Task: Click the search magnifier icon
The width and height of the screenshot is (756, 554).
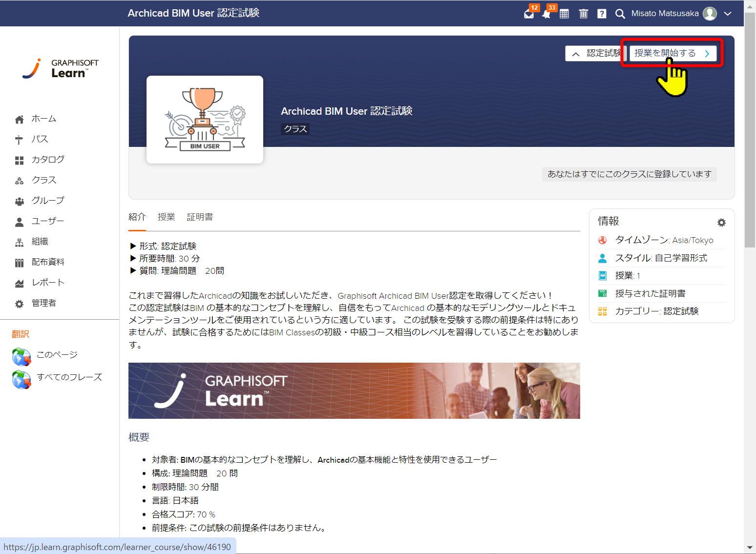Action: pos(620,14)
